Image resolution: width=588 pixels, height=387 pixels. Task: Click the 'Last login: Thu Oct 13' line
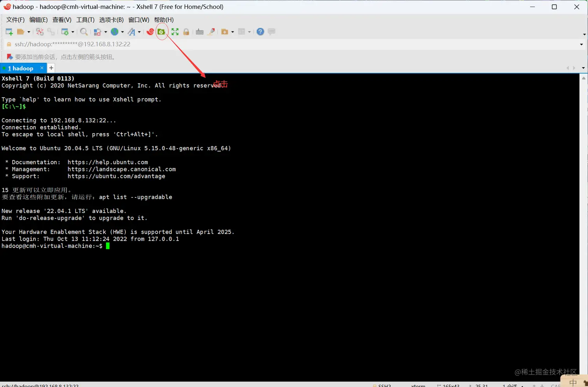coord(90,239)
